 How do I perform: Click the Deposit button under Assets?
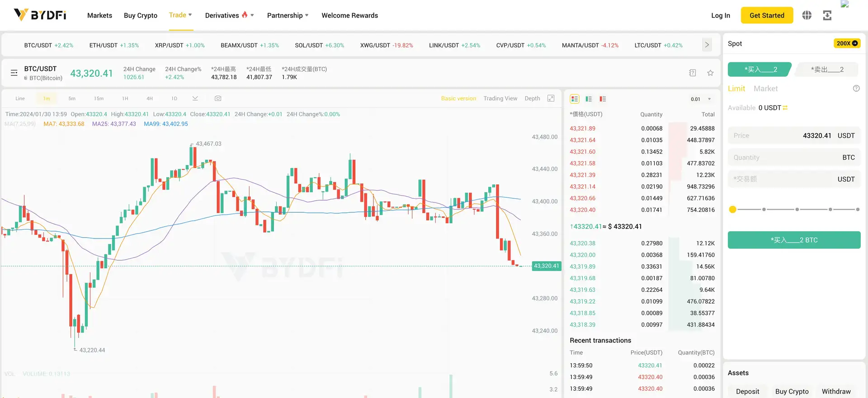pyautogui.click(x=747, y=391)
